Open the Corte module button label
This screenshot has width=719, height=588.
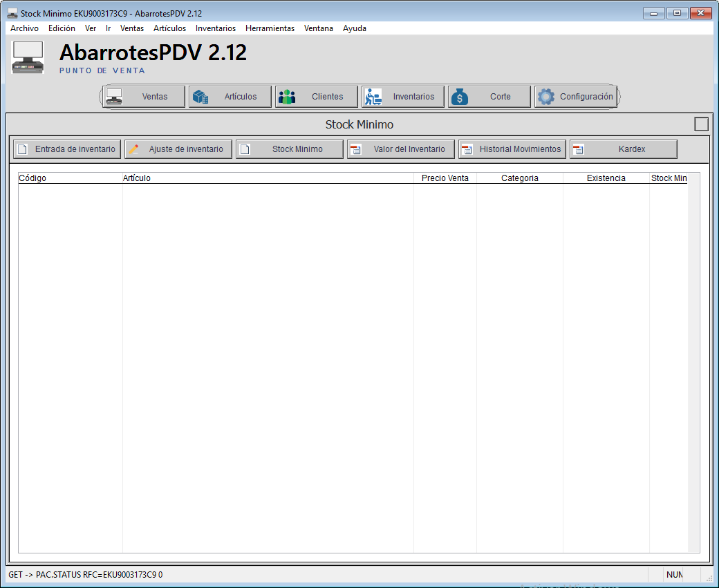pos(501,97)
